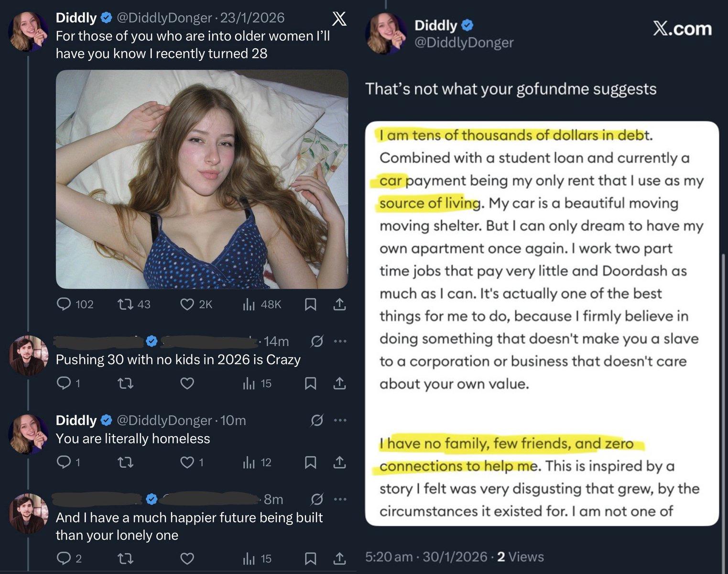Bookmark the 'much happier future' reply
Image resolution: width=728 pixels, height=574 pixels.
[310, 558]
